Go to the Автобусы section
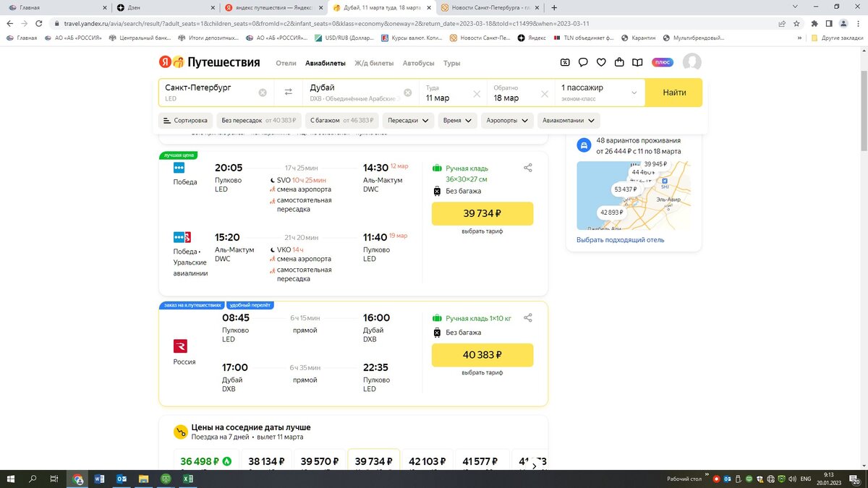Image resolution: width=868 pixels, height=488 pixels. click(418, 63)
